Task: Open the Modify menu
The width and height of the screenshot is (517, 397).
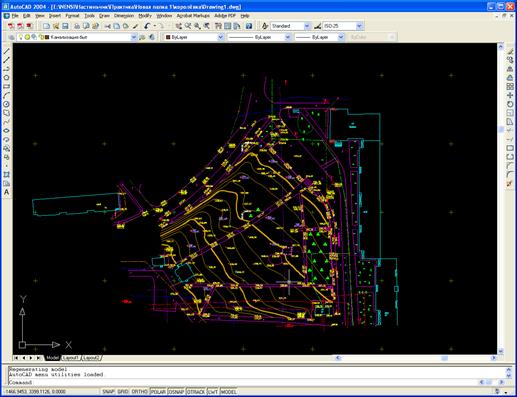Action: [145, 16]
